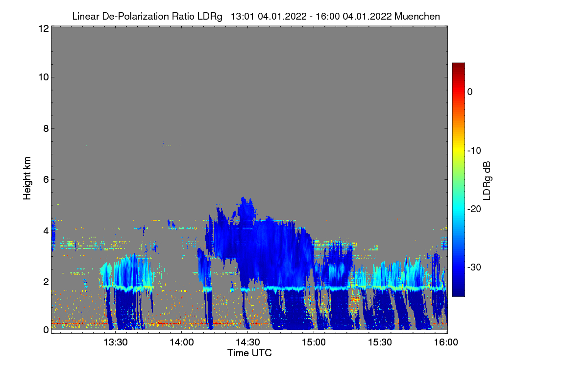
Task: Click the '4' height axis tick
Action: tap(45, 230)
